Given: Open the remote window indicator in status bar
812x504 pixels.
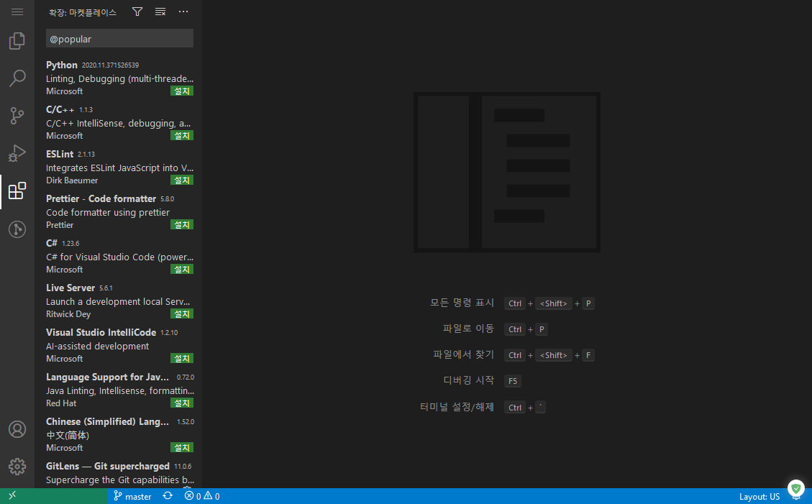Looking at the screenshot, I should [x=12, y=495].
